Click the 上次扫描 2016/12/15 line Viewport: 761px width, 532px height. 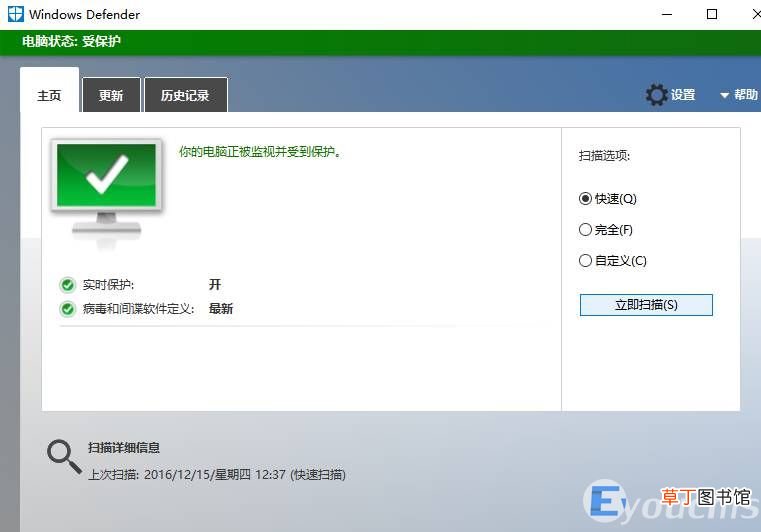(x=217, y=474)
